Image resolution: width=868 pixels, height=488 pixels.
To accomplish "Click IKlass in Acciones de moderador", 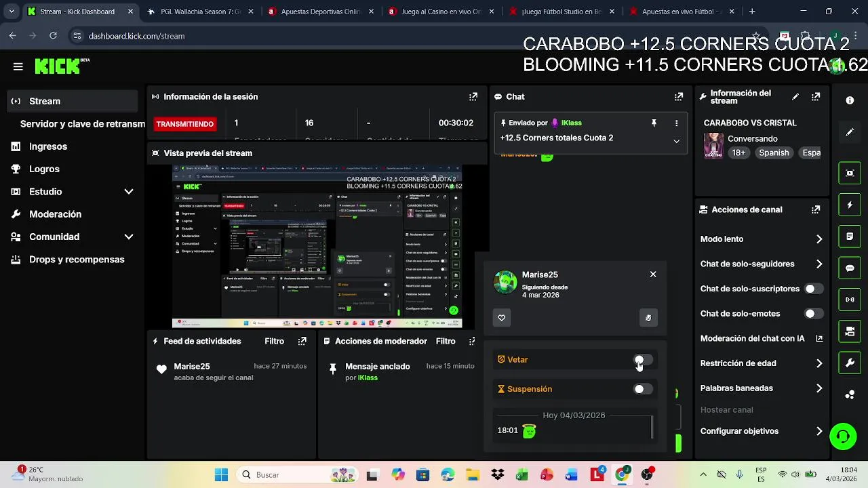I will [368, 378].
